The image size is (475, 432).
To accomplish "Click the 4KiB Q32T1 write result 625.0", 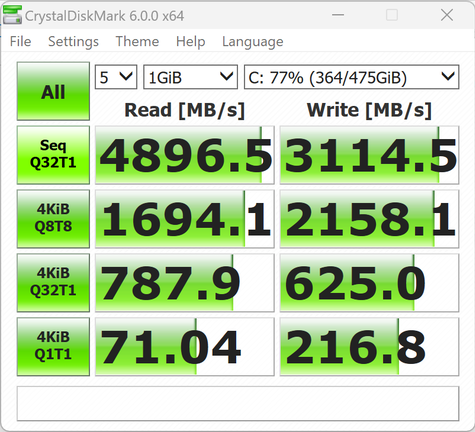I will [369, 283].
